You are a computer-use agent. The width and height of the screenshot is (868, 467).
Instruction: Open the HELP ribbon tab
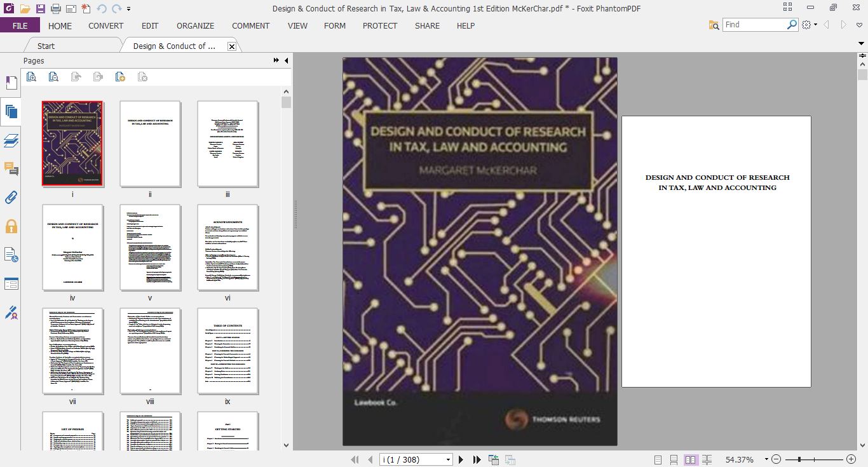(466, 25)
